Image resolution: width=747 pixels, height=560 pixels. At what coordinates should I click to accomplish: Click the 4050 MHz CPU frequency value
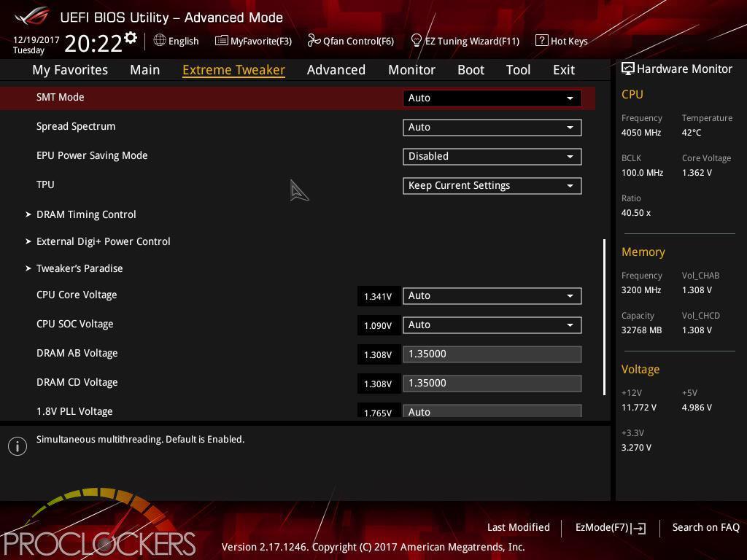pos(641,133)
